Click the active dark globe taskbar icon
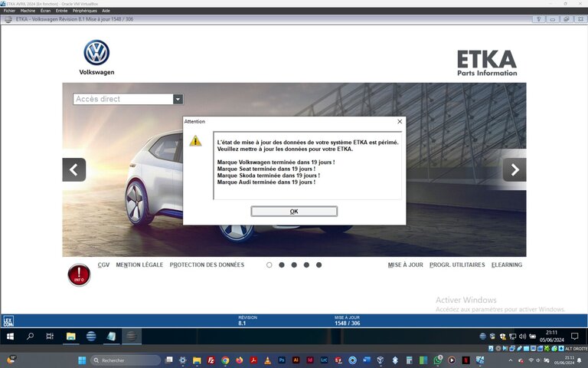588x368 pixels. tap(131, 336)
